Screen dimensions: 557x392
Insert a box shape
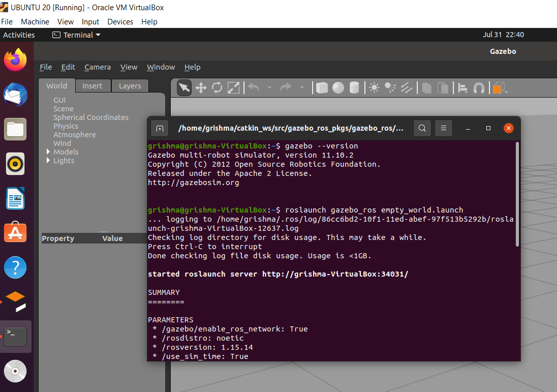[x=322, y=88]
